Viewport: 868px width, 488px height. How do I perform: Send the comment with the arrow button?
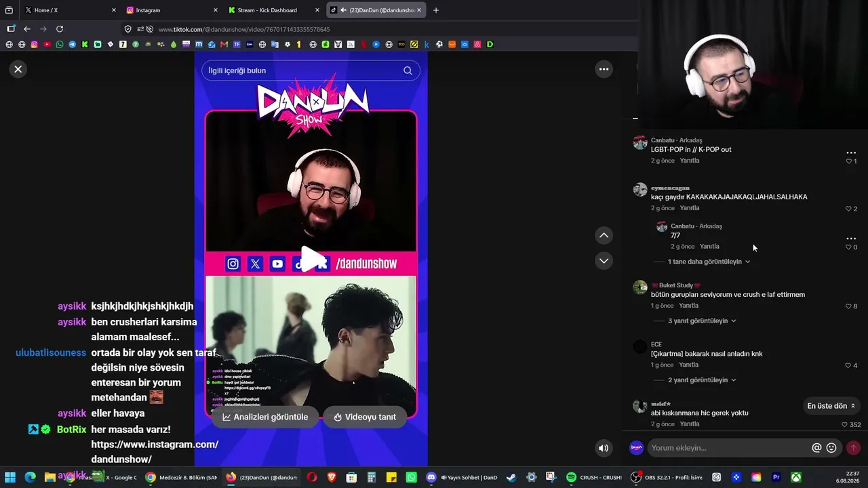[x=853, y=448]
